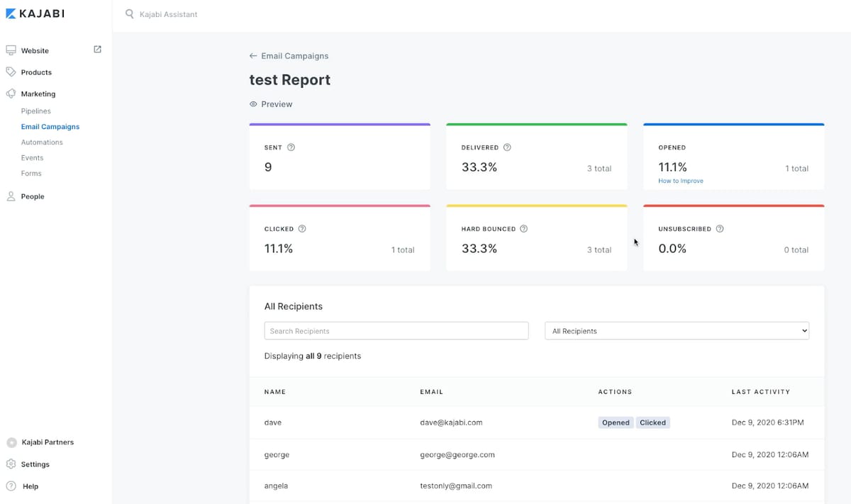Expand the Marketing sidebar section
The width and height of the screenshot is (851, 504).
tap(38, 94)
